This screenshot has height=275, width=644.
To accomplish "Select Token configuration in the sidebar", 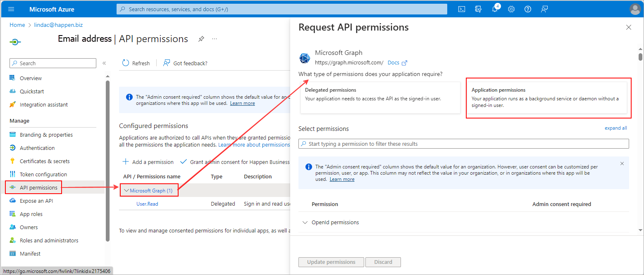I will [x=45, y=174].
